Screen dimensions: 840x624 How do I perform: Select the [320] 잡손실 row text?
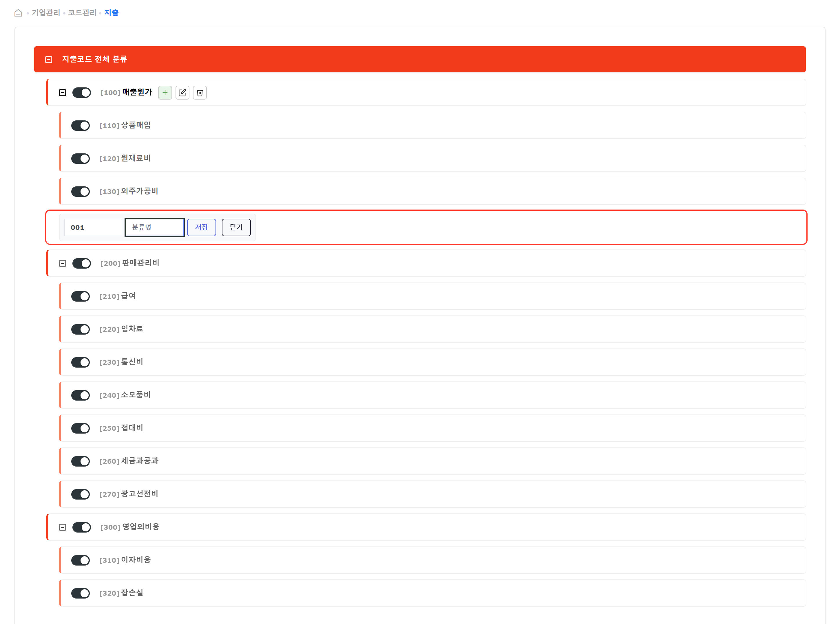(x=121, y=593)
